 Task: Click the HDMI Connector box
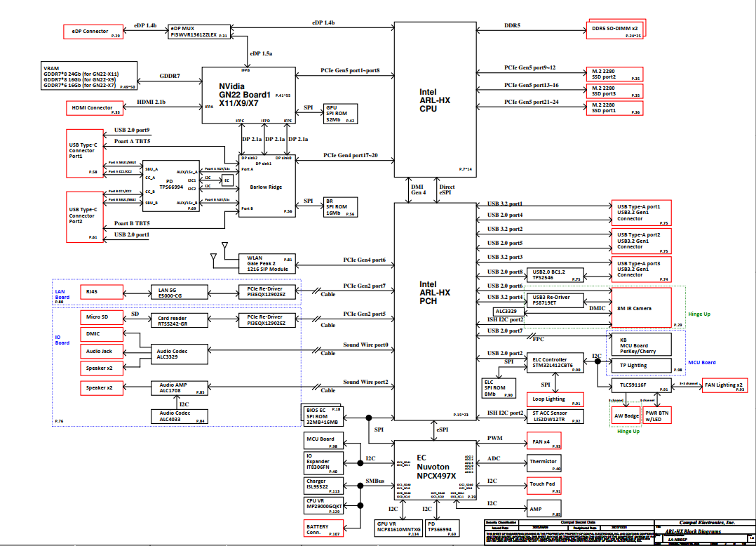click(x=93, y=108)
